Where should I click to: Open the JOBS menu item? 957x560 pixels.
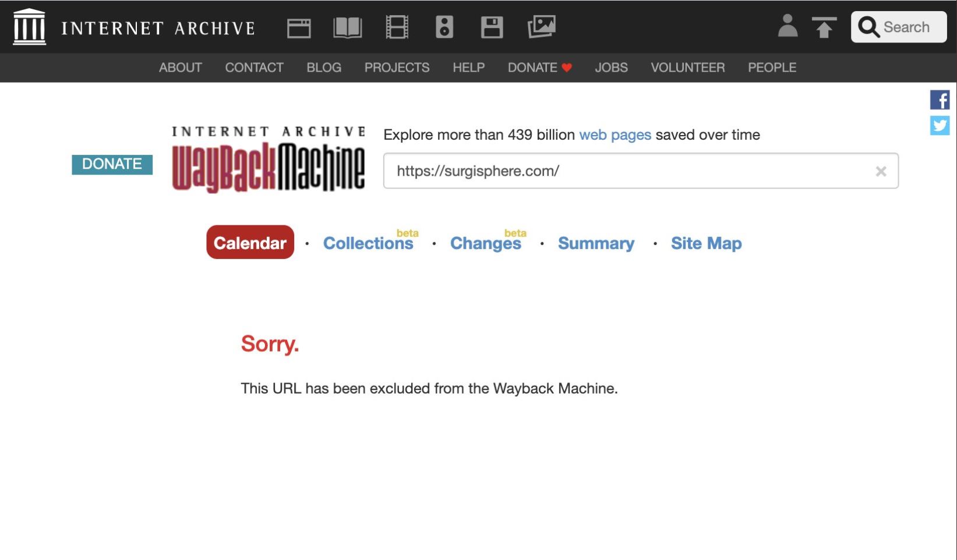(x=611, y=68)
